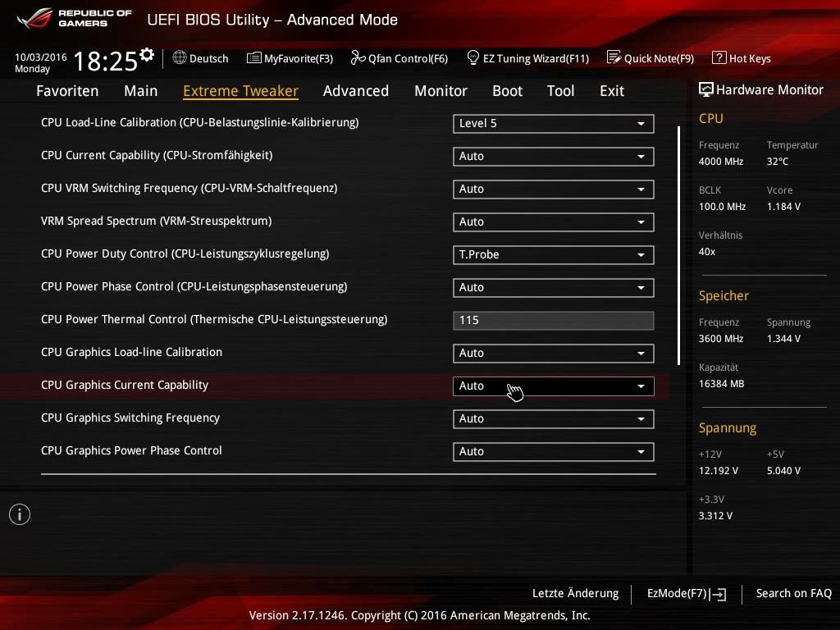Viewport: 840px width, 630px height.
Task: Open CPU Graphics Current Capability dropdown
Action: point(554,386)
